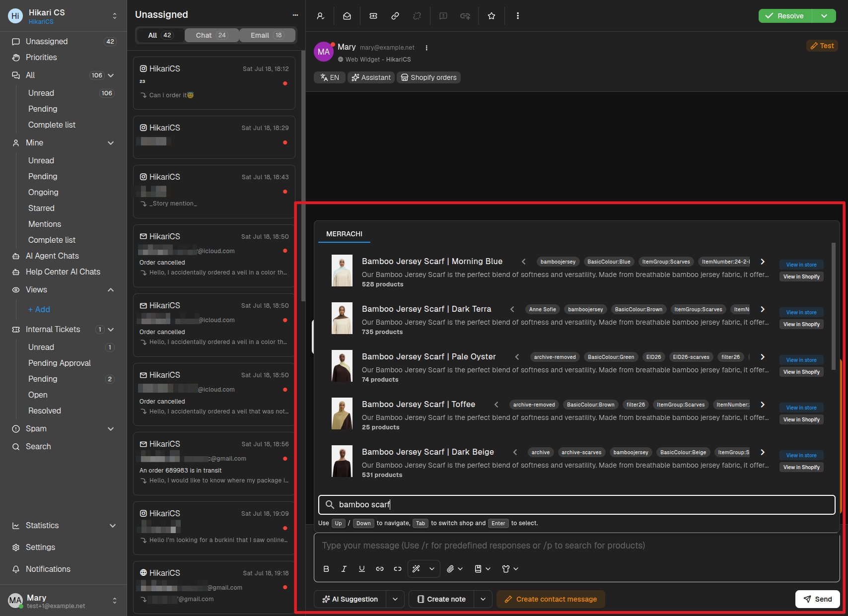Click the Create note button
This screenshot has width=848, height=616.
441,599
